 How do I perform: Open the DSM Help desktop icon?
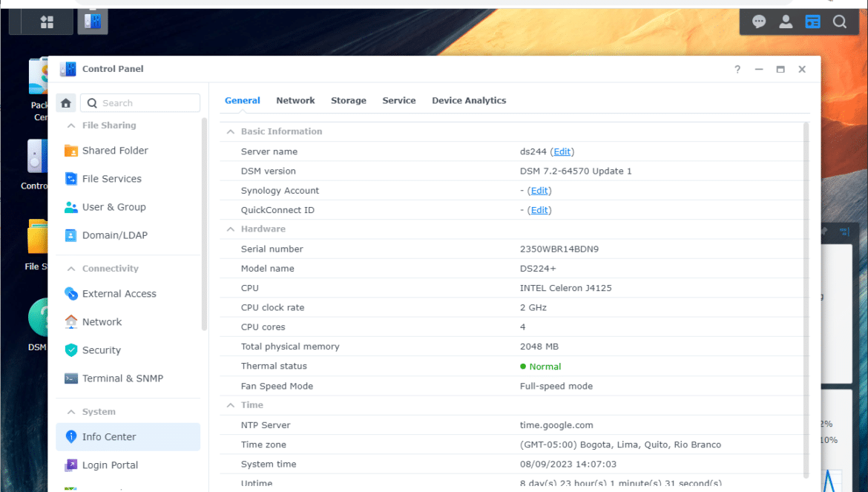coord(38,318)
